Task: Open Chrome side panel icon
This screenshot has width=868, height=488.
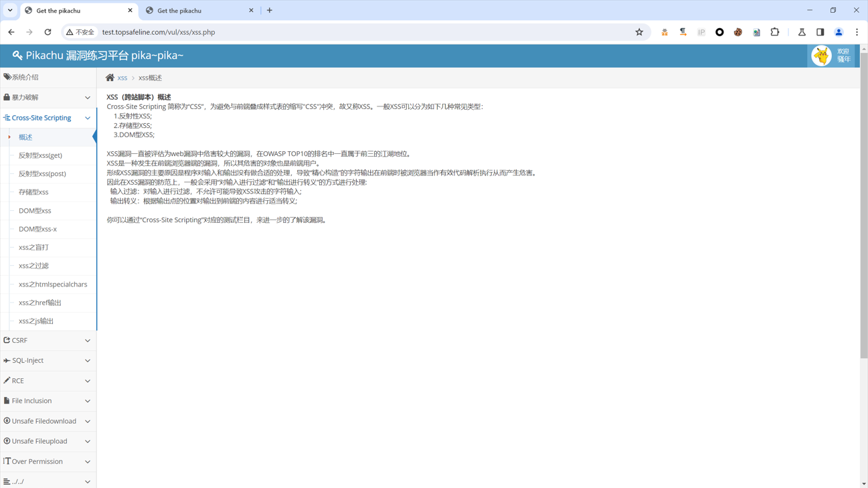Action: (x=820, y=32)
